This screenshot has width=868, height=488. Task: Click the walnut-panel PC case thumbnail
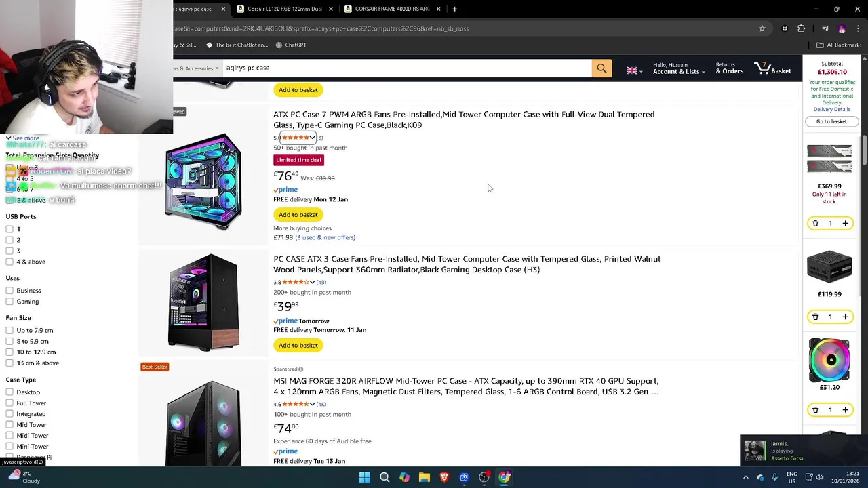(x=203, y=302)
